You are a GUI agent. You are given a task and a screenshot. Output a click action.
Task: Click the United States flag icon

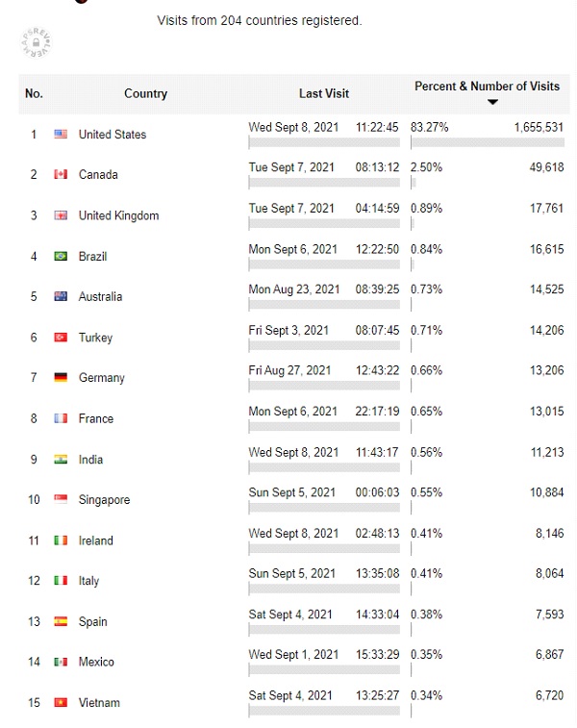tap(61, 135)
